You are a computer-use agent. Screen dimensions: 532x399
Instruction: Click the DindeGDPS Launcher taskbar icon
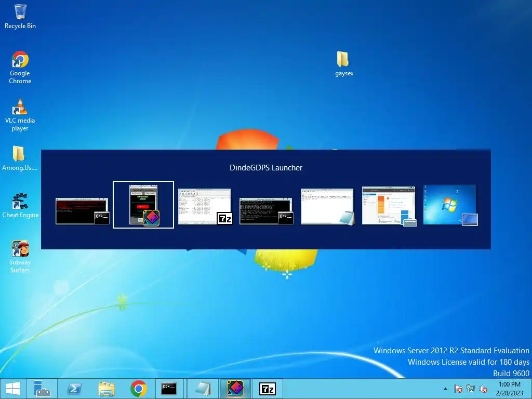coord(235,389)
